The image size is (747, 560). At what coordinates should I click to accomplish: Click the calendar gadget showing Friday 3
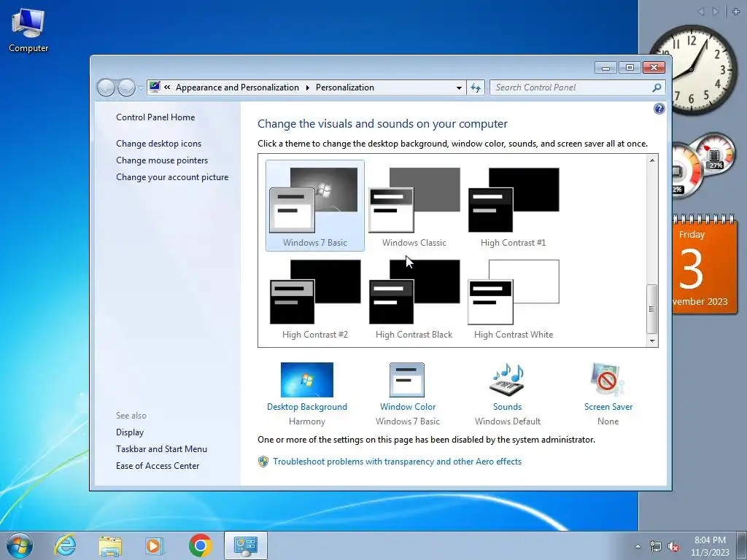coord(704,264)
